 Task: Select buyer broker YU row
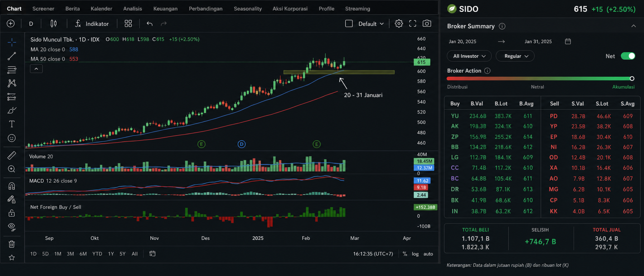click(x=492, y=116)
